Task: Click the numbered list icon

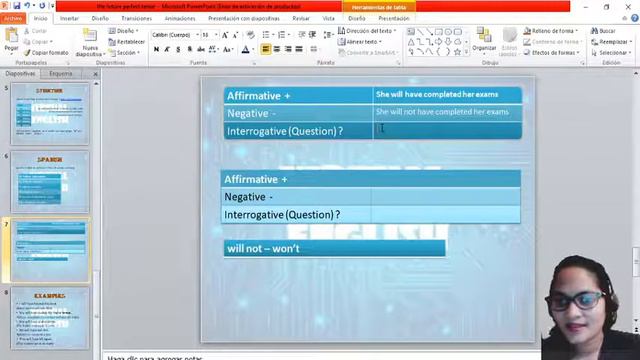Action: pos(283,35)
